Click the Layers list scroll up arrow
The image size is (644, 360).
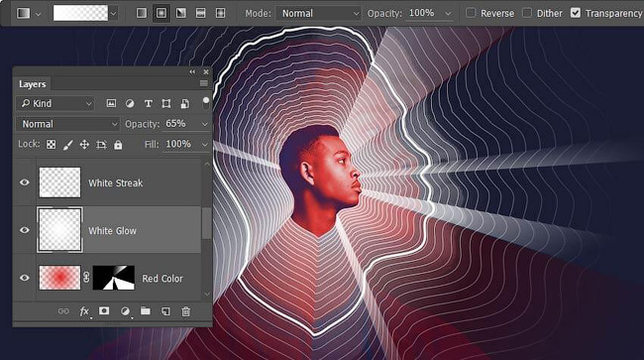[207, 164]
